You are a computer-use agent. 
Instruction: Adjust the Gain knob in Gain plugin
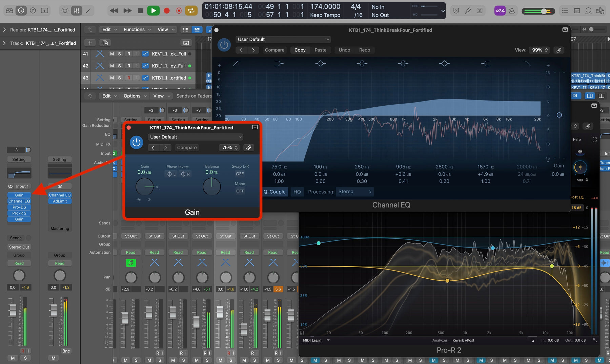[x=145, y=187]
